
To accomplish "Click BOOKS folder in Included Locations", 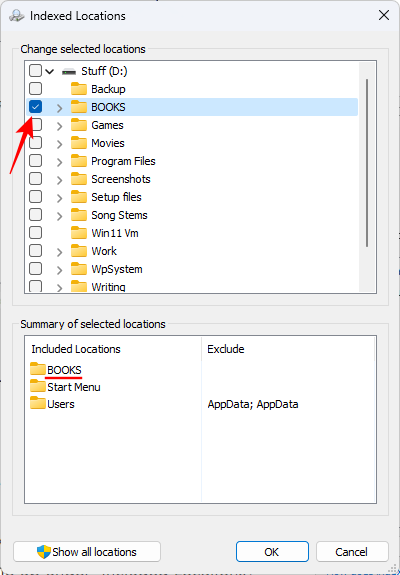I will tap(56, 370).
